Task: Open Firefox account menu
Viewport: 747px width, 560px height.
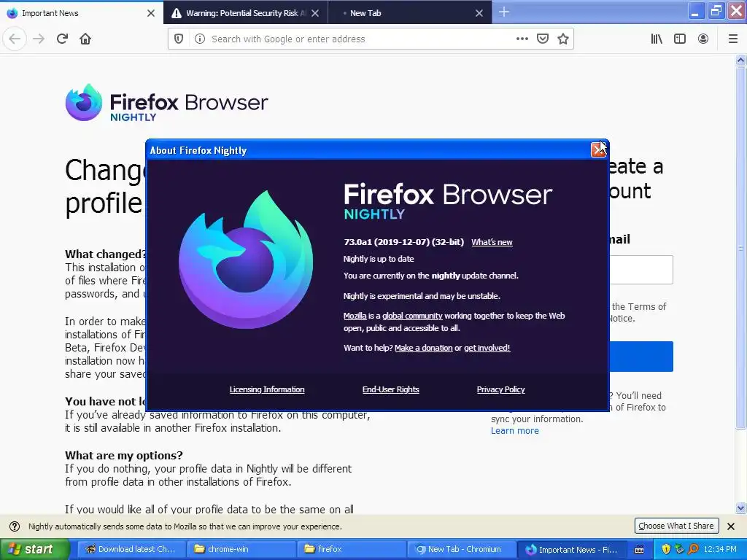Action: [703, 39]
